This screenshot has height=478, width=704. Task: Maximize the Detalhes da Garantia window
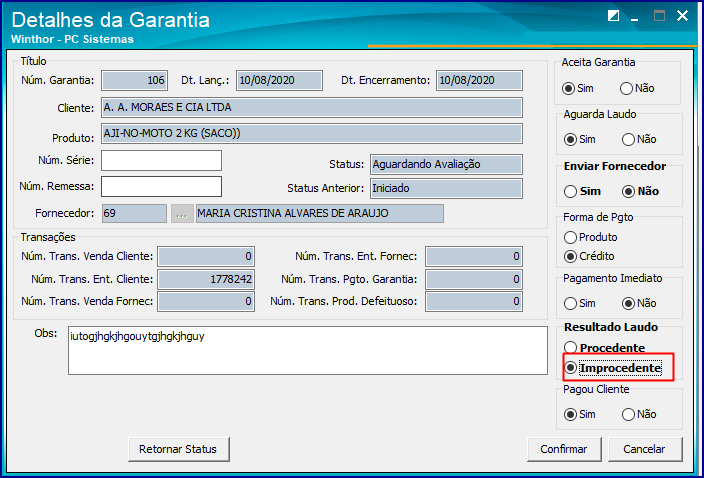tap(659, 16)
